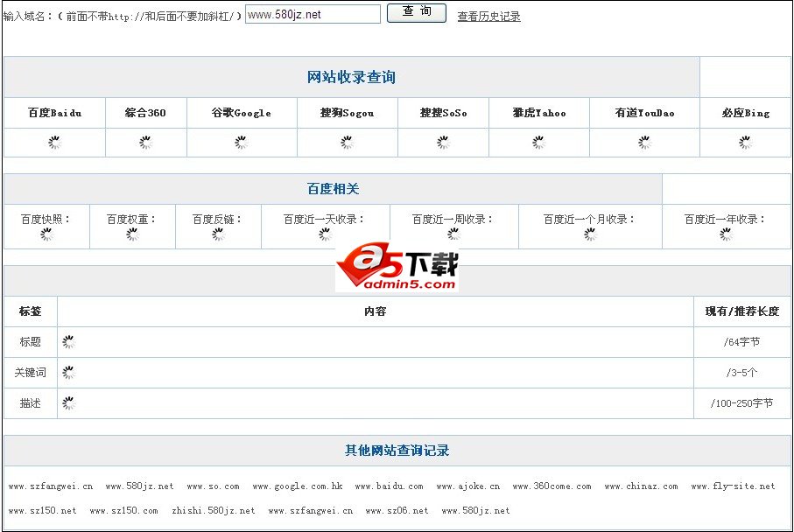This screenshot has height=532, width=794.
Task: Click the loading spinner under 百度Baidu
Action: point(54,143)
